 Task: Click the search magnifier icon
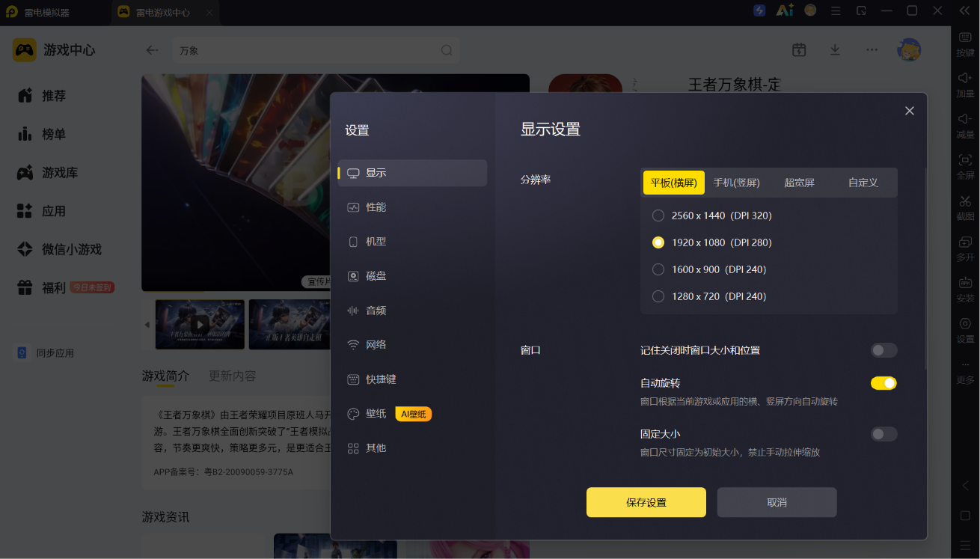tap(447, 50)
